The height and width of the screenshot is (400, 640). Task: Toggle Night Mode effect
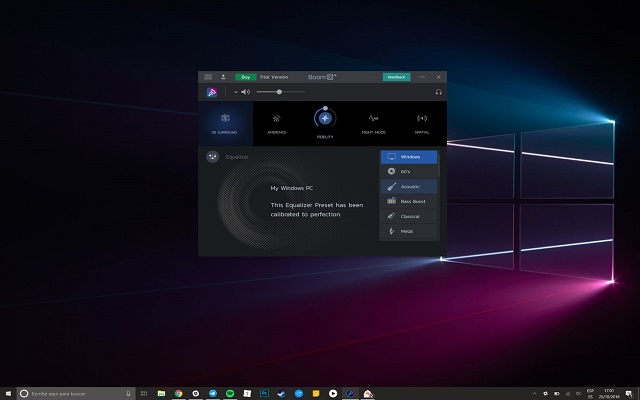(374, 119)
